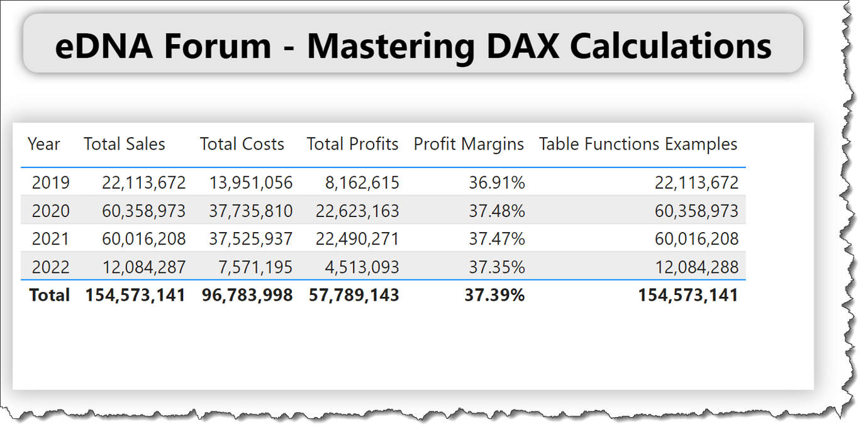This screenshot has height=434, width=868.
Task: Sort by the Total Costs column header
Action: click(241, 143)
